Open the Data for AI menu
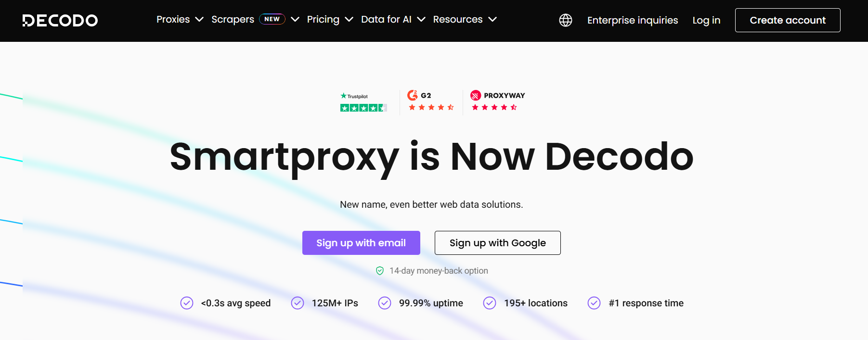This screenshot has height=340, width=868. coord(386,19)
